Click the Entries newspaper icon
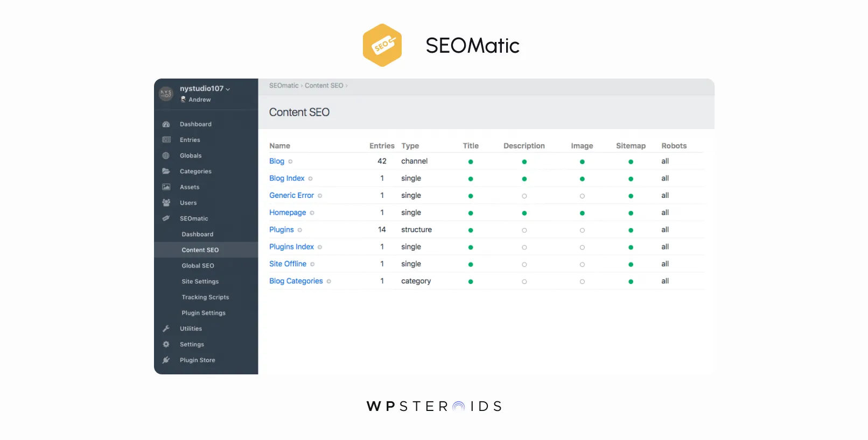Screen dimensions: 868x440 166,140
